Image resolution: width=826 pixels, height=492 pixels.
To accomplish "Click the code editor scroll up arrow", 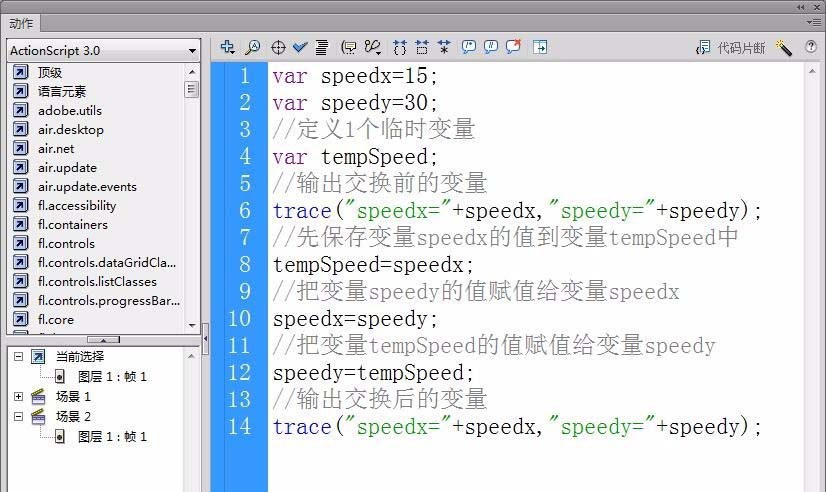I will [x=812, y=72].
